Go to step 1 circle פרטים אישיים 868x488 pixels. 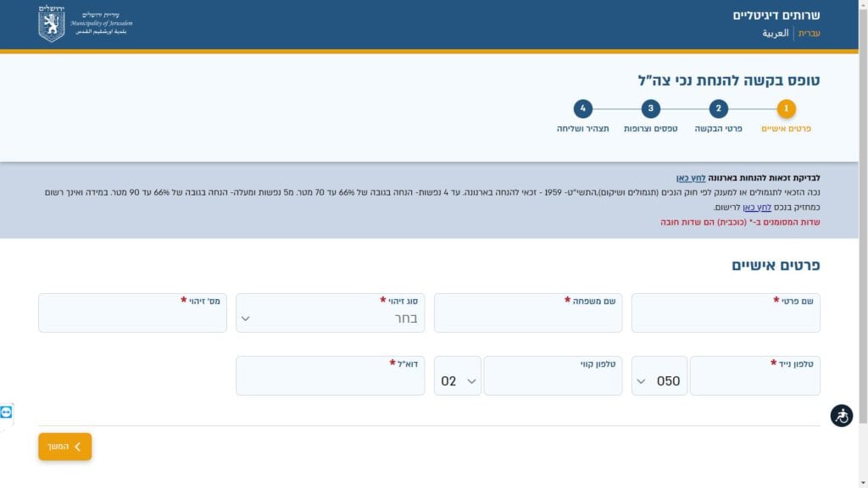[786, 108]
